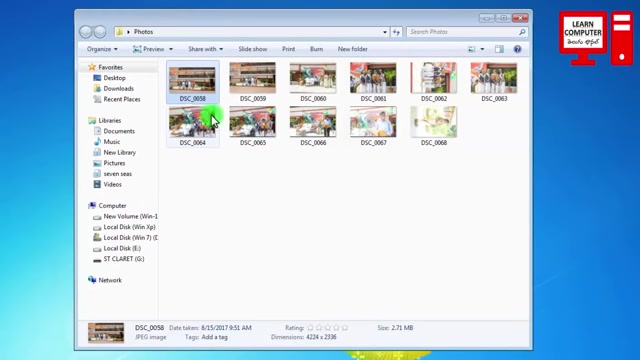Start the Slide show
Viewport: 640px width, 360px height.
[253, 49]
